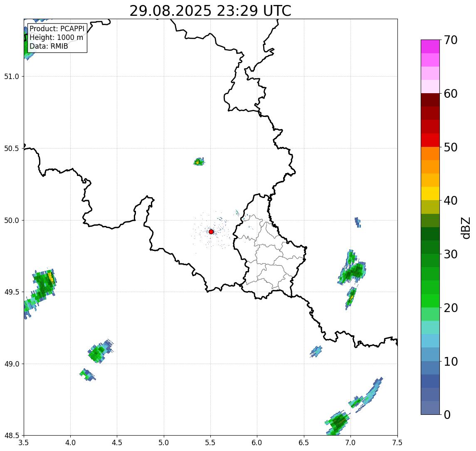Click the longitude axis label "7.0"
The image size is (476, 451).
[x=351, y=443]
